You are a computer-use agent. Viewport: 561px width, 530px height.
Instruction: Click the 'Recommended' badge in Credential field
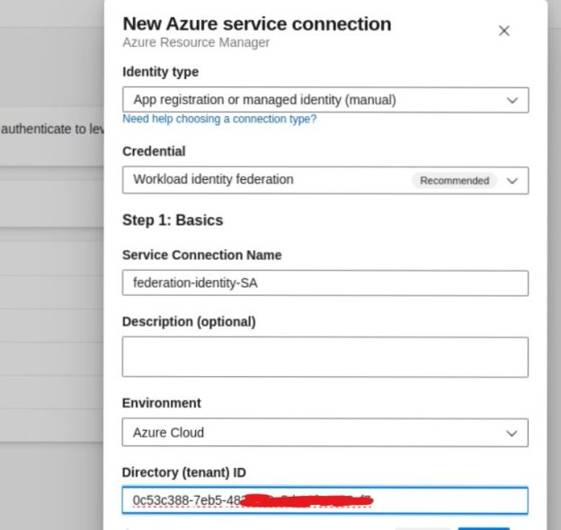(x=454, y=181)
